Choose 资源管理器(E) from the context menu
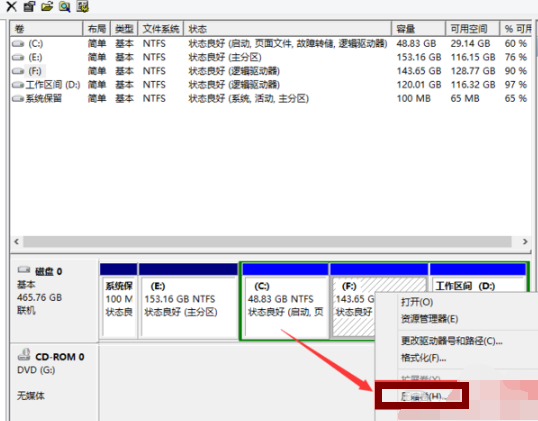538x421 pixels. (429, 319)
